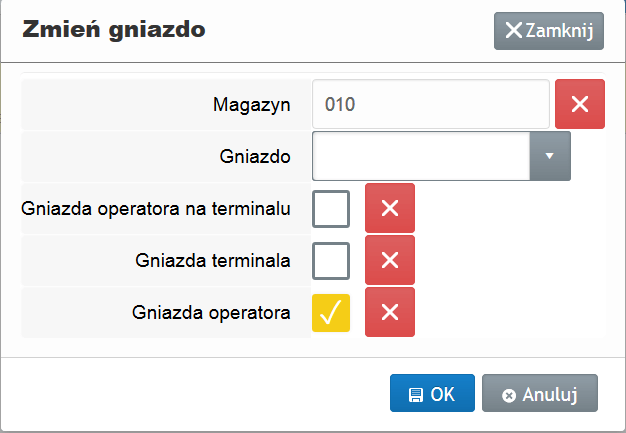Click the Magazyn field label
The height and width of the screenshot is (433, 626).
[x=251, y=104]
